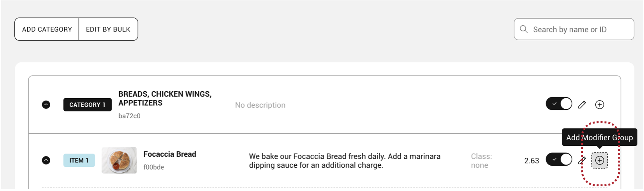Click the 'No description' category text
The image size is (644, 191).
tap(260, 105)
